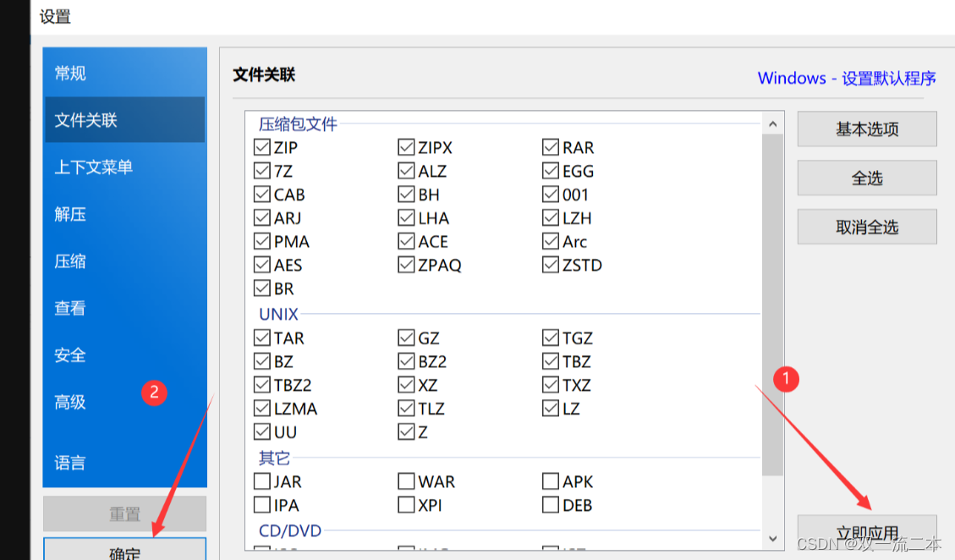Switch to the 压缩 tab
955x560 pixels.
coord(125,261)
